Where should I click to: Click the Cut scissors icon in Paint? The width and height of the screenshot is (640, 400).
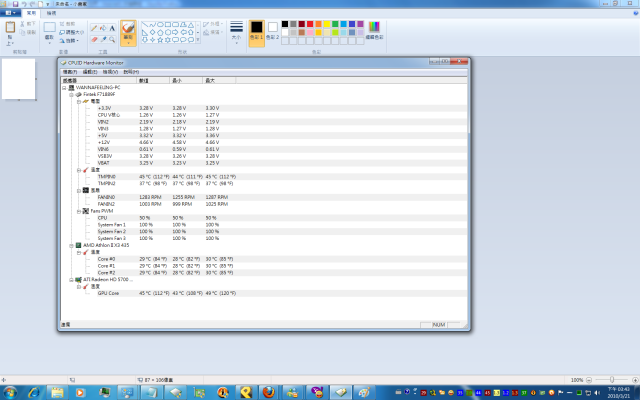pyautogui.click(x=23, y=24)
